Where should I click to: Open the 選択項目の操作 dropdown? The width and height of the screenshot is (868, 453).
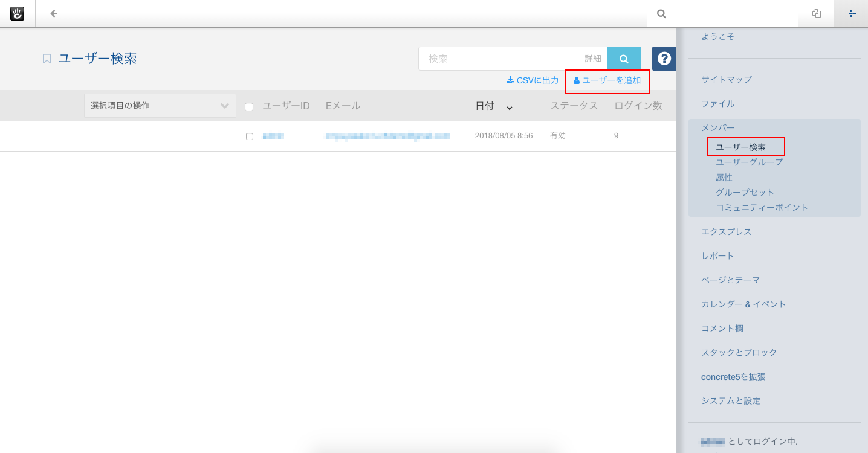tap(160, 106)
